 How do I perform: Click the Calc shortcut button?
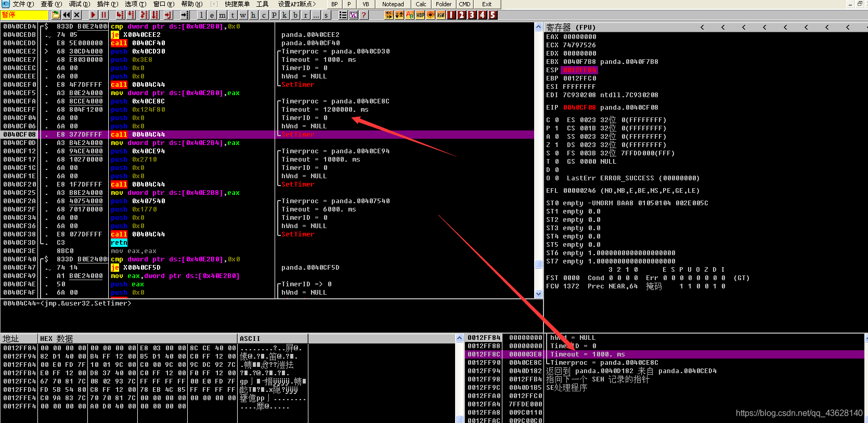pos(421,4)
